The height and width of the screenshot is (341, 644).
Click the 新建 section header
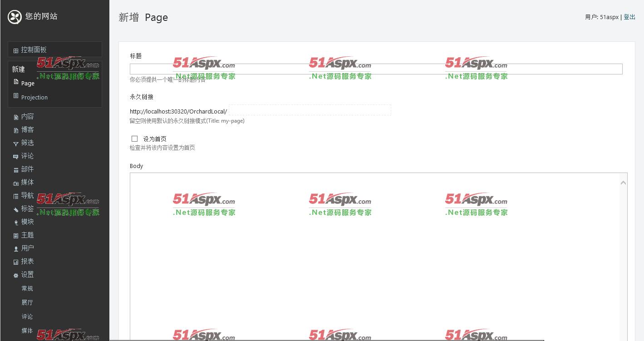19,69
